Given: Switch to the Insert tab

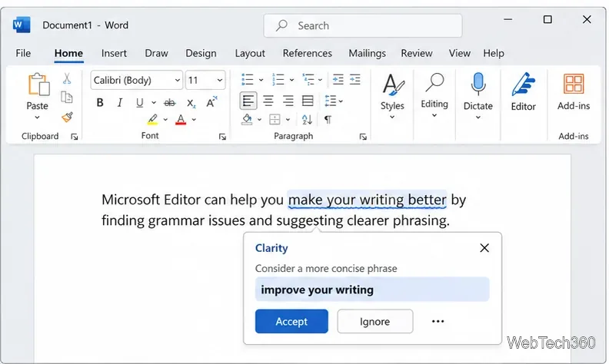Looking at the screenshot, I should coord(114,53).
